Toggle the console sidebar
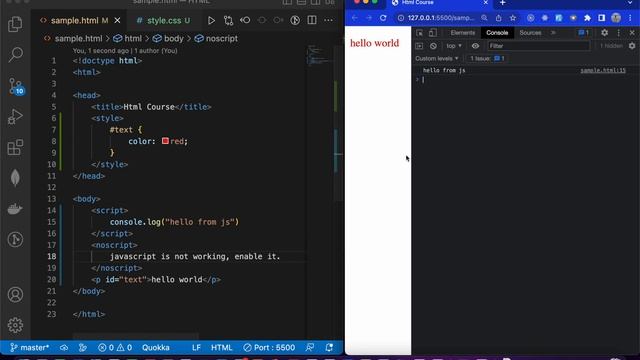This screenshot has width=640, height=360. 419,46
